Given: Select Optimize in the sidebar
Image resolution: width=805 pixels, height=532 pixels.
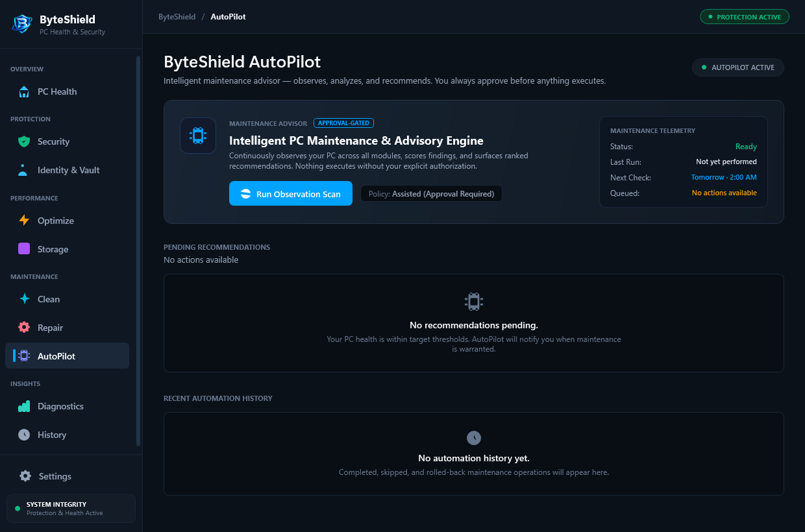Looking at the screenshot, I should tap(68, 221).
